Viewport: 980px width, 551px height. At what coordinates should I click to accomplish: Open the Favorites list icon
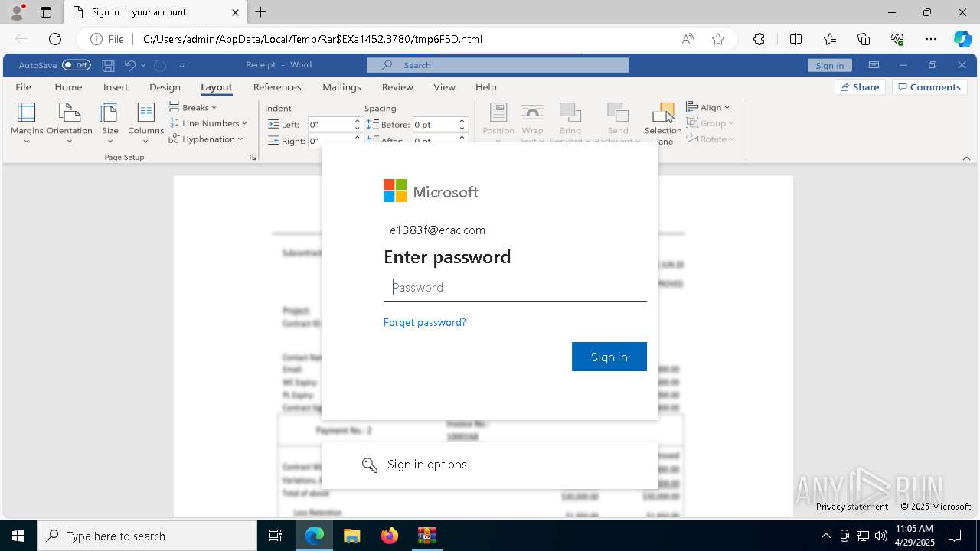click(x=830, y=39)
